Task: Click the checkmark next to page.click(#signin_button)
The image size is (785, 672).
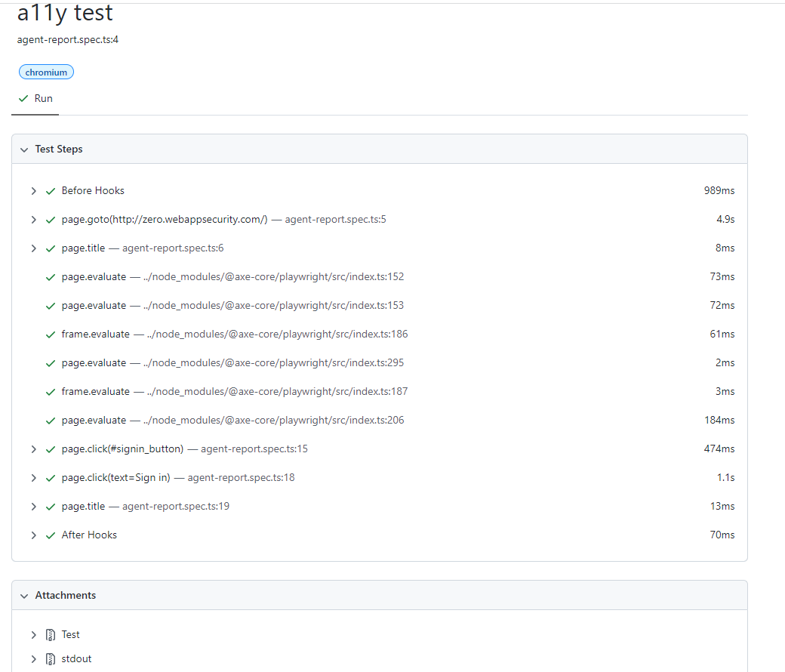Action: click(x=51, y=449)
